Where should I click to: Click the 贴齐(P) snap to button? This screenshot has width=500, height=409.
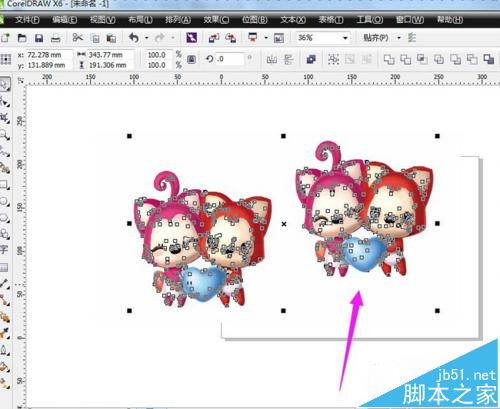376,38
